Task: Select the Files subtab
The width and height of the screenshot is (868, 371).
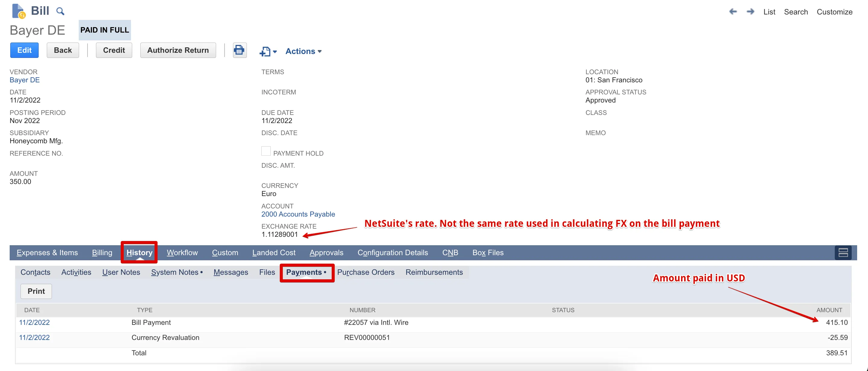Action: [x=267, y=272]
